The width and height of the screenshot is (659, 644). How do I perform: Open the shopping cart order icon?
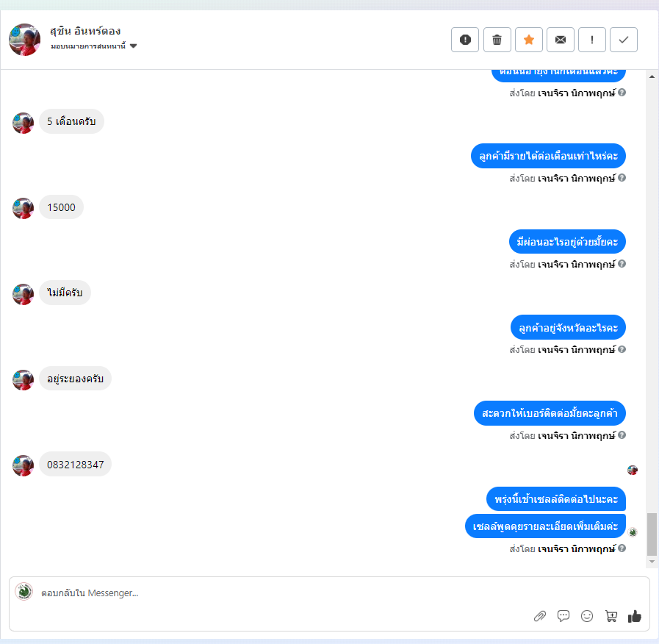coord(611,616)
